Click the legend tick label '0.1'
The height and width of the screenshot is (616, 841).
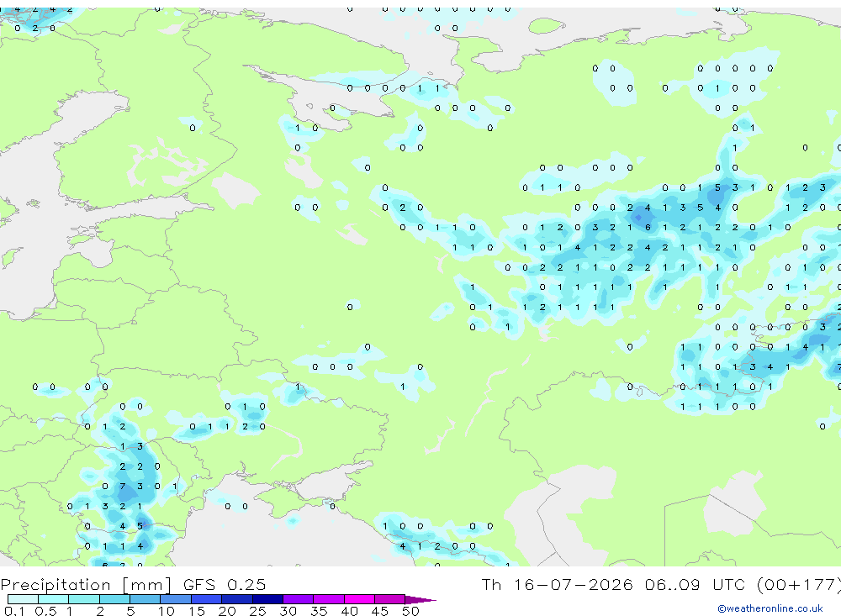pyautogui.click(x=14, y=611)
